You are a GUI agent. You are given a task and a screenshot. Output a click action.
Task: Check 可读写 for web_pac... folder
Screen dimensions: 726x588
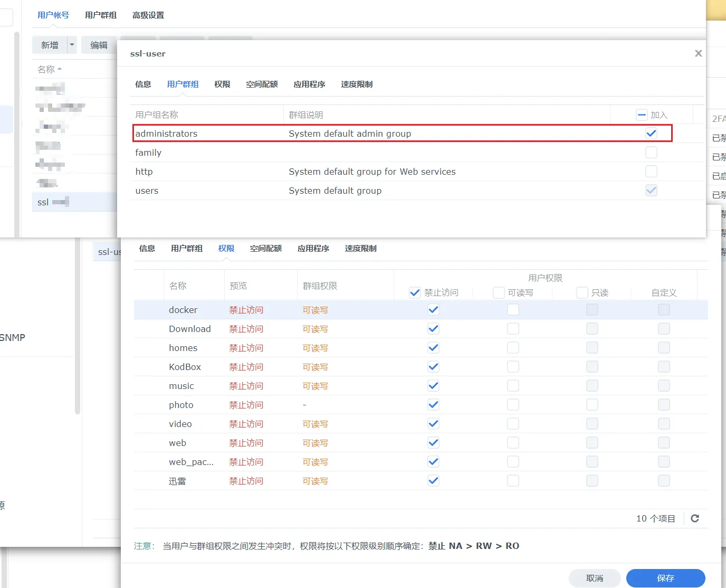pyautogui.click(x=513, y=462)
